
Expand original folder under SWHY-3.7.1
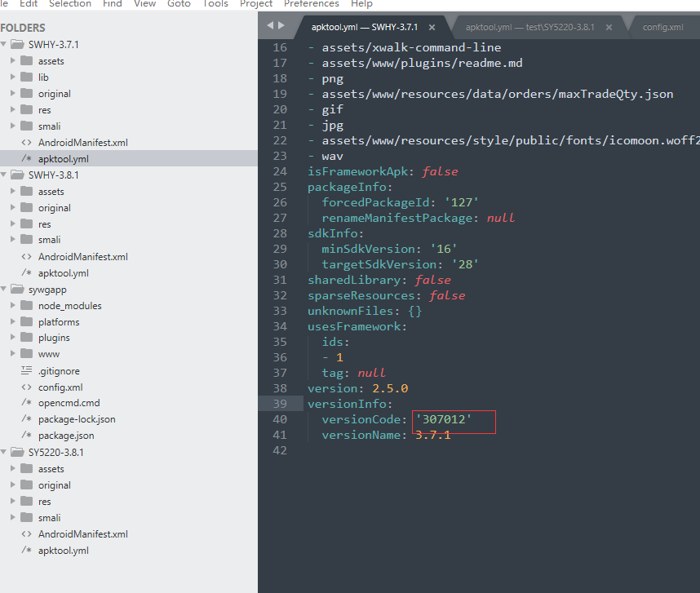point(13,93)
